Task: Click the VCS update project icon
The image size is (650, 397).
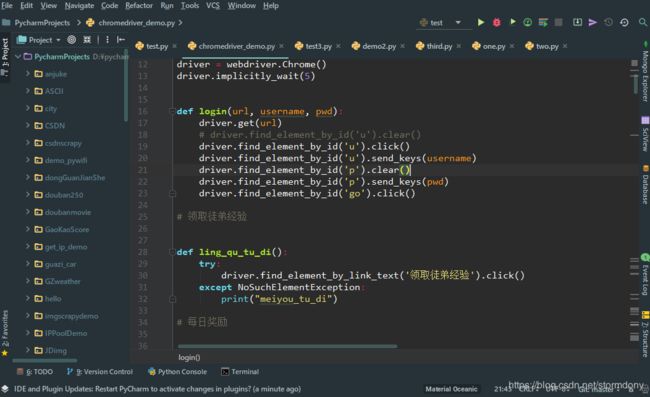Action: (x=577, y=22)
